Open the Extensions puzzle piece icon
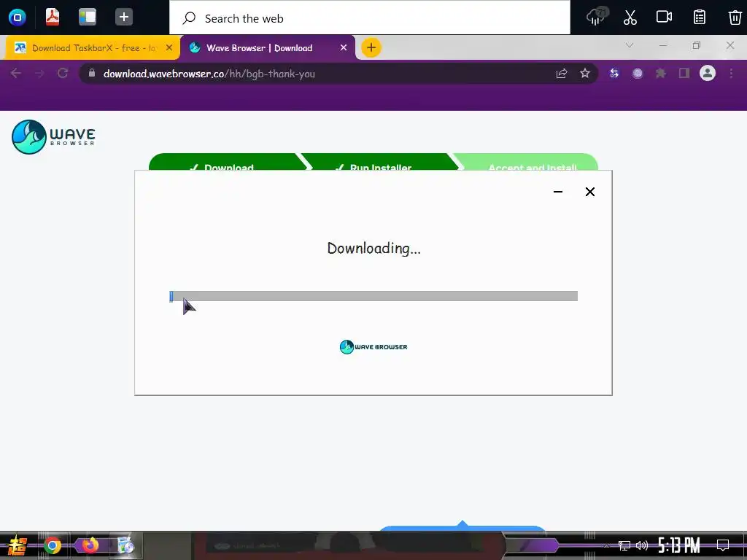This screenshot has height=560, width=747. (x=661, y=74)
